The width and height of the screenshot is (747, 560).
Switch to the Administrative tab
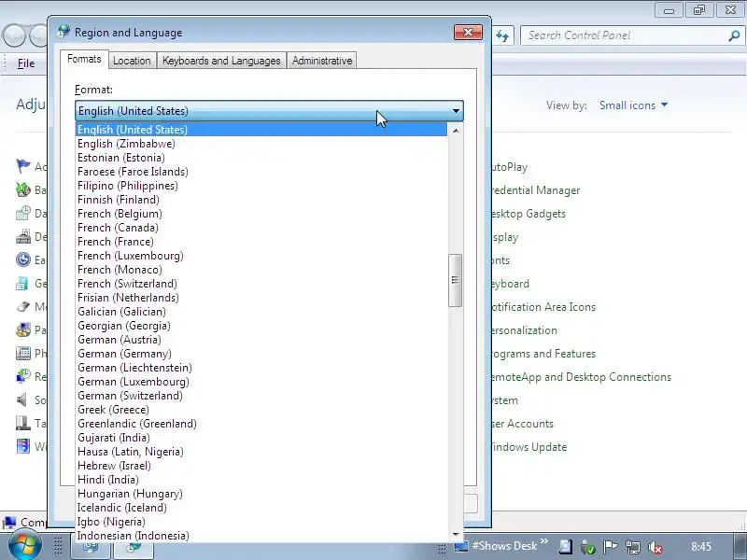pos(322,61)
